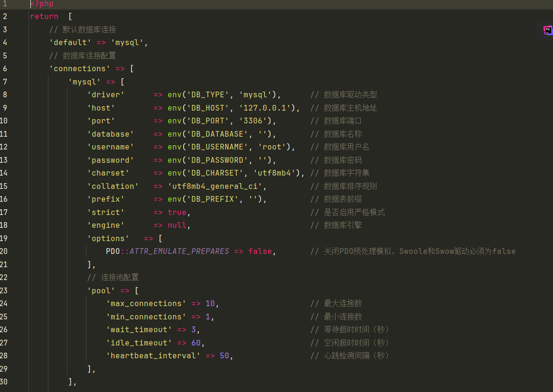Click the 'heartbeat_interval' key
The image size is (553, 392).
pos(153,355)
